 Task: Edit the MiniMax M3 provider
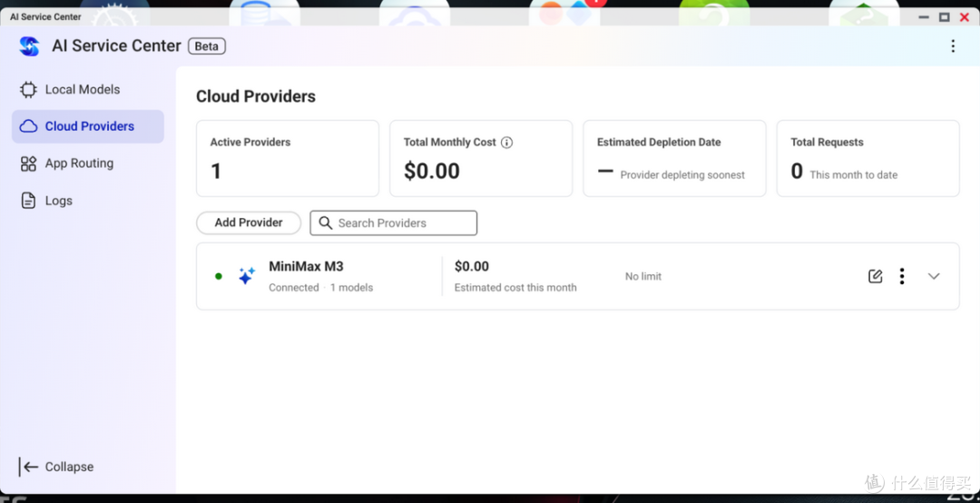[x=876, y=276]
